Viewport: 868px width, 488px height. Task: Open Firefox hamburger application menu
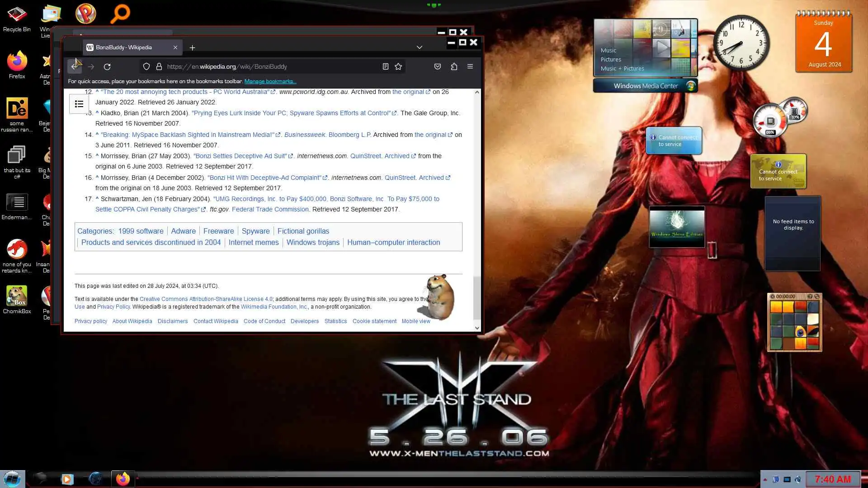coord(470,66)
